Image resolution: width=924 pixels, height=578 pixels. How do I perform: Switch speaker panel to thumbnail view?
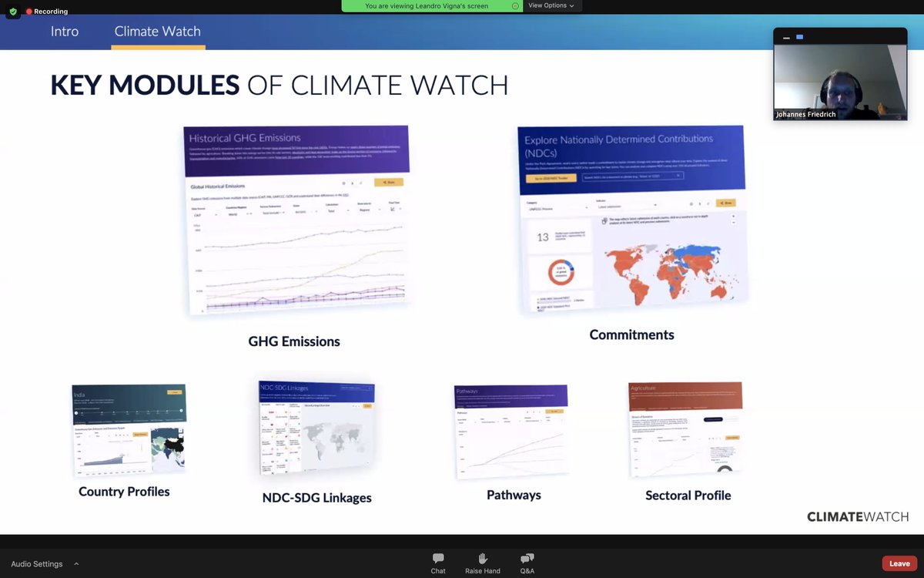(x=799, y=37)
